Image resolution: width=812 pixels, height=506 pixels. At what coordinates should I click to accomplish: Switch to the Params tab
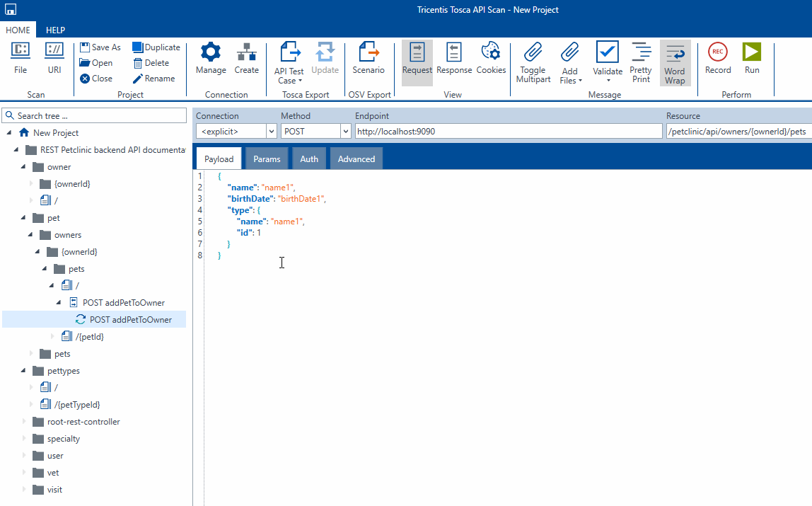click(x=267, y=159)
